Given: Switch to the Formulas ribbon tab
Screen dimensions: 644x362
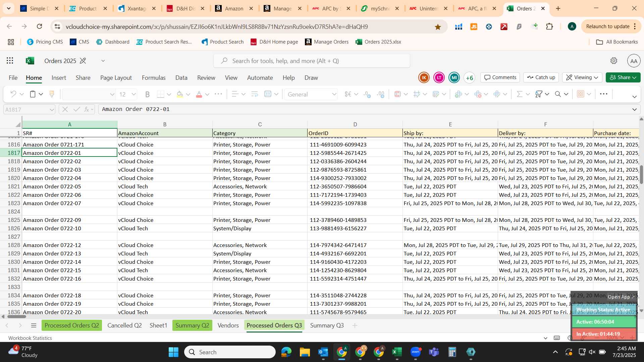Looking at the screenshot, I should click(154, 78).
